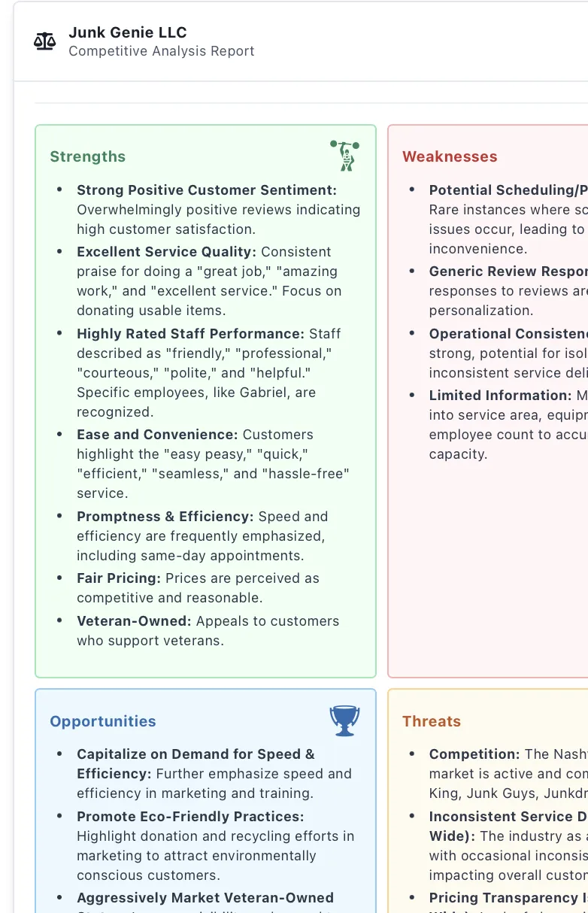Click the Promptness & Efficiency item

coord(165,517)
